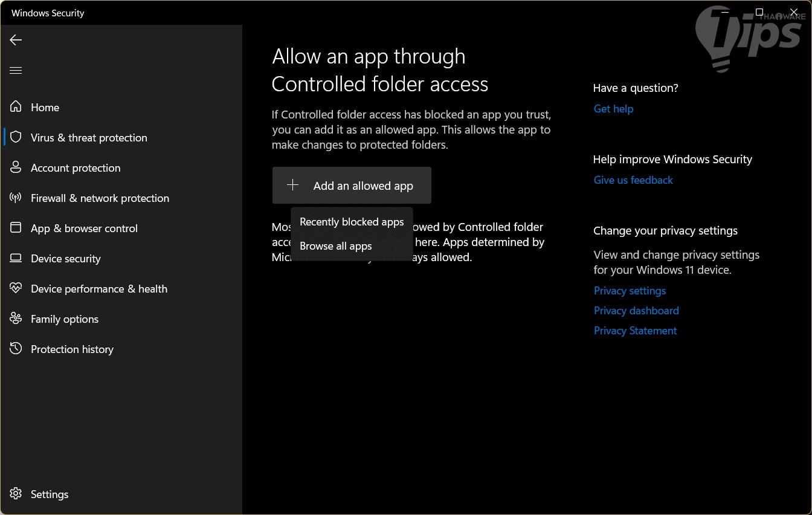The image size is (812, 515).
Task: Click the back arrow icon
Action: coord(16,40)
